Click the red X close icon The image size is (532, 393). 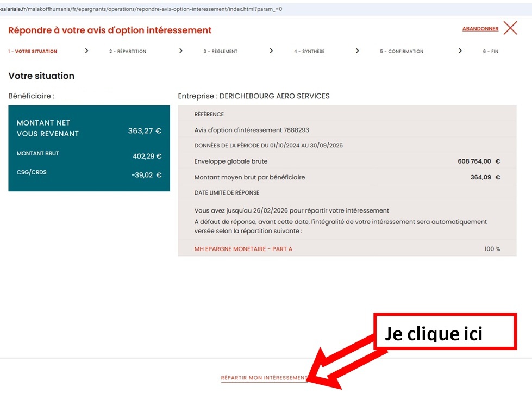[510, 28]
